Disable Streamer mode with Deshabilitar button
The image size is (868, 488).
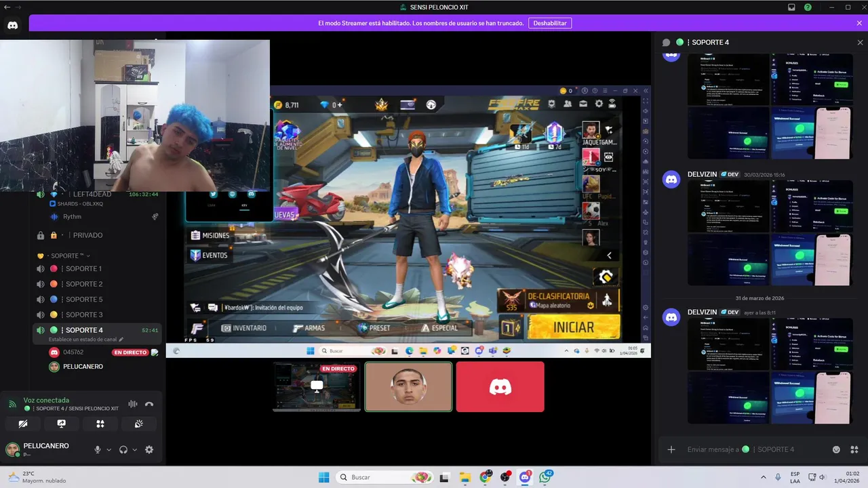click(x=549, y=23)
